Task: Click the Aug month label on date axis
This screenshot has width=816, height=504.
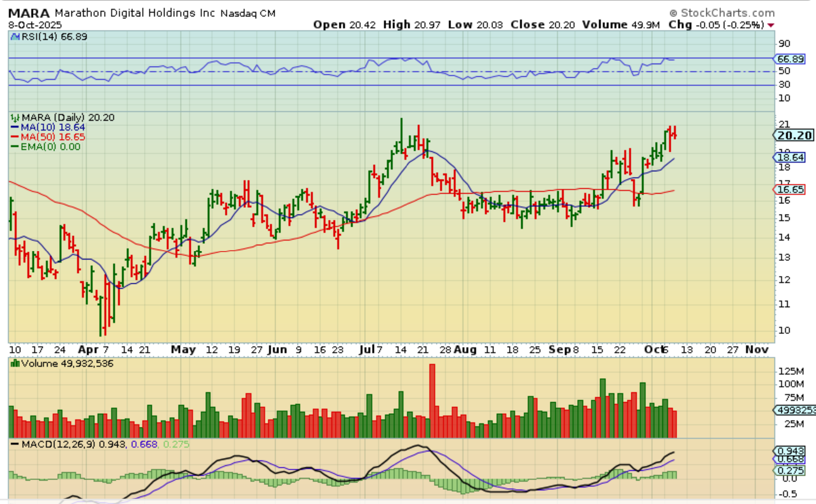Action: click(x=465, y=350)
